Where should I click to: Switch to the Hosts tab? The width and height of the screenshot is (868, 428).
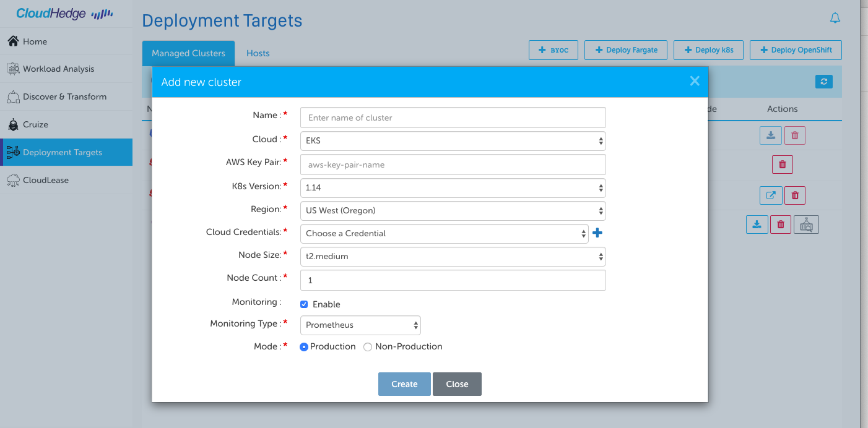pyautogui.click(x=258, y=53)
